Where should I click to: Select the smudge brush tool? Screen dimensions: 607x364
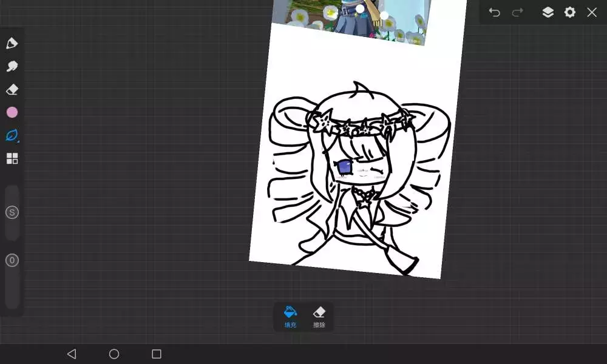tap(12, 66)
